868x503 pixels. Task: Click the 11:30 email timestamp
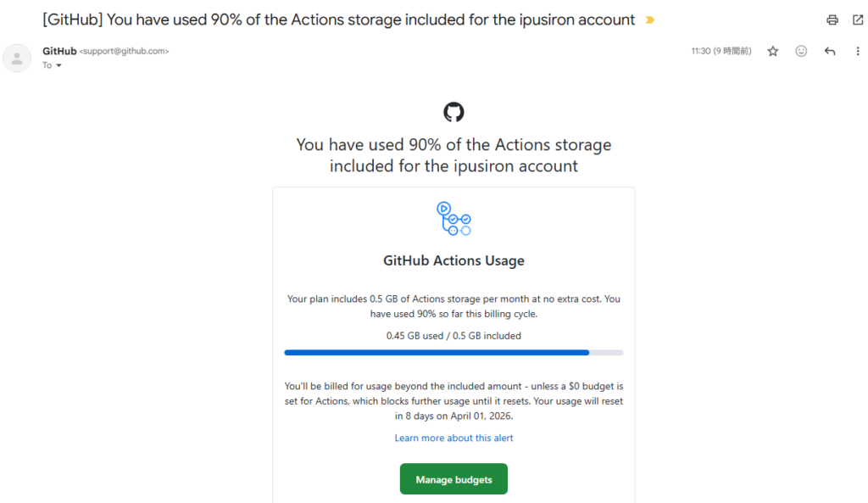721,52
